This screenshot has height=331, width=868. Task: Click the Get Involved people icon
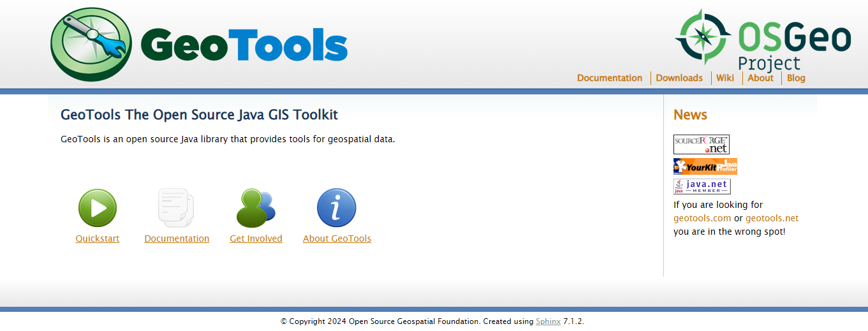[256, 208]
